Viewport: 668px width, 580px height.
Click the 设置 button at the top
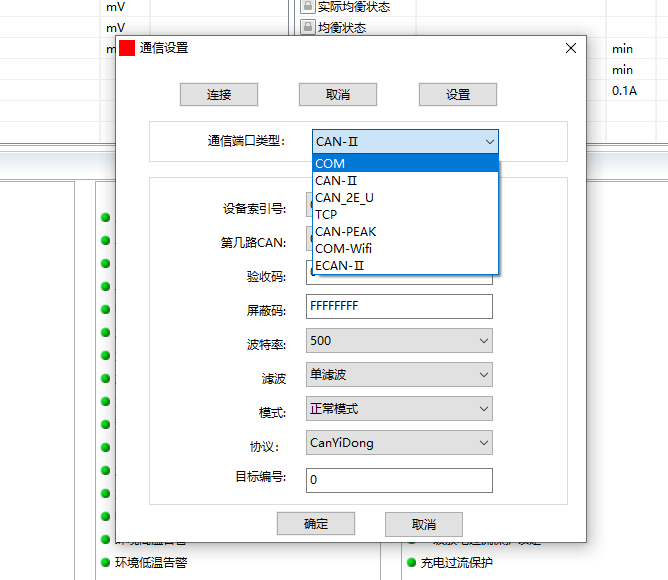[457, 94]
